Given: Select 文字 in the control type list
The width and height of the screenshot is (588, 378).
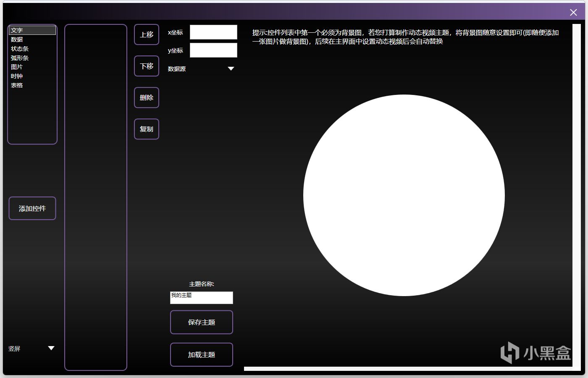Looking at the screenshot, I should pos(32,30).
